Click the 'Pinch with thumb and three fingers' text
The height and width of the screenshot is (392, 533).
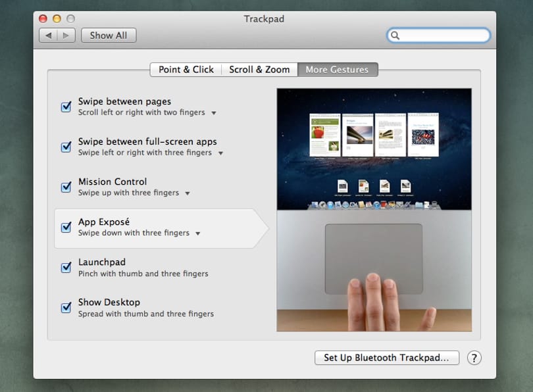click(x=143, y=274)
